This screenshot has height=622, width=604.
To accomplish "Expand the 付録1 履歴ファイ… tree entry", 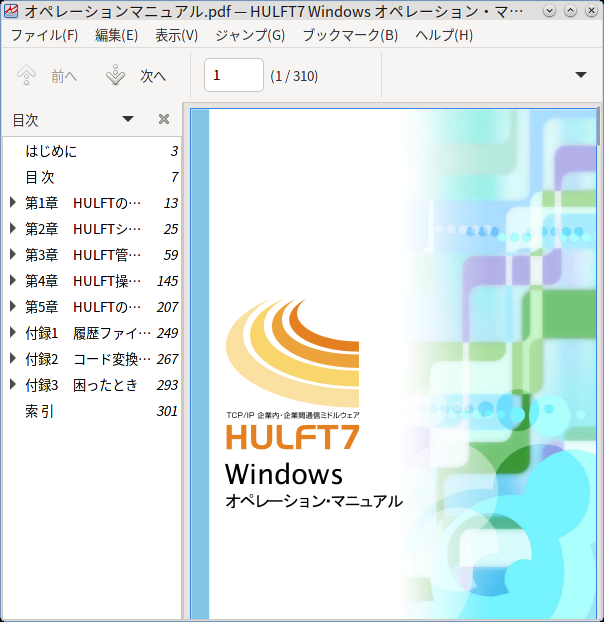I will tap(13, 332).
